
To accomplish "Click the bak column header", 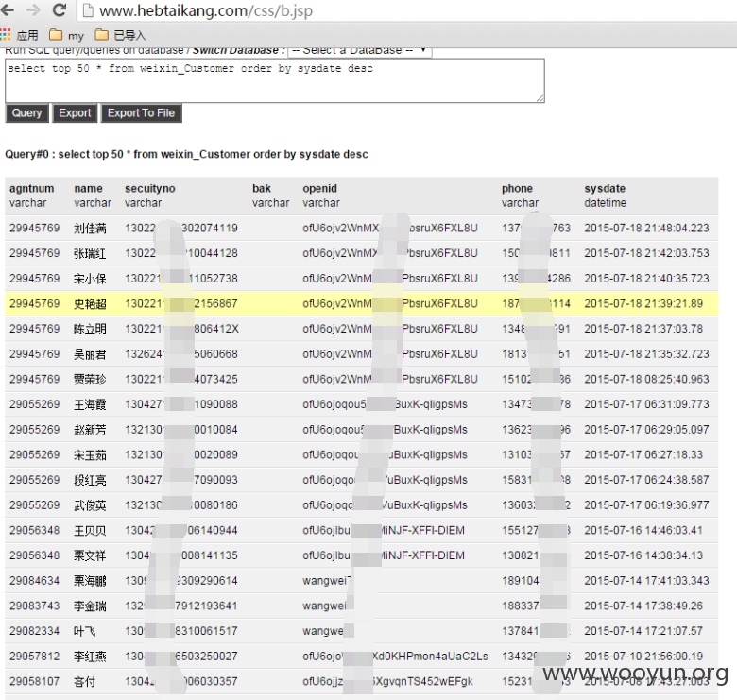I will (262, 188).
